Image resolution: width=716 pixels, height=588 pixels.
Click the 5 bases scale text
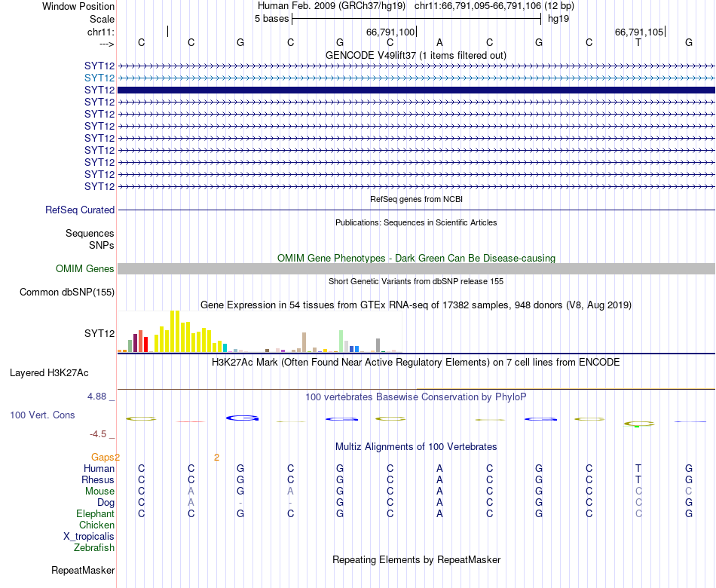[271, 19]
